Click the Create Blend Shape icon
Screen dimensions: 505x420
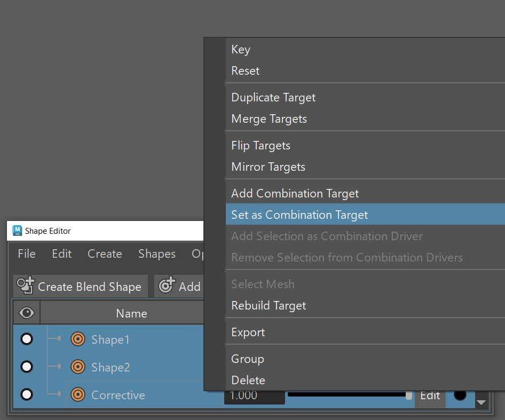26,286
